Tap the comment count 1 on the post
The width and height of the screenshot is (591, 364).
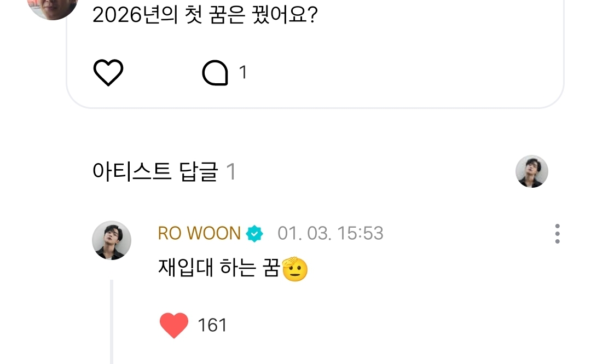pyautogui.click(x=243, y=72)
